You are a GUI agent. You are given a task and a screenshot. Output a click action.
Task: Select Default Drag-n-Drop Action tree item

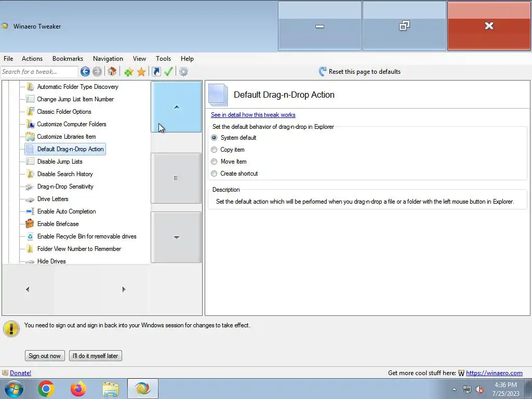65,149
